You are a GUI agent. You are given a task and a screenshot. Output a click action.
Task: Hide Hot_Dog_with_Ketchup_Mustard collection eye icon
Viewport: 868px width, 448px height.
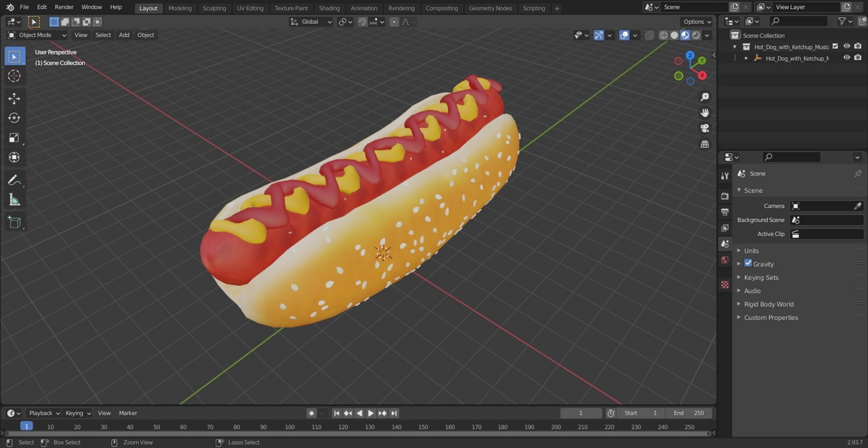pyautogui.click(x=847, y=46)
